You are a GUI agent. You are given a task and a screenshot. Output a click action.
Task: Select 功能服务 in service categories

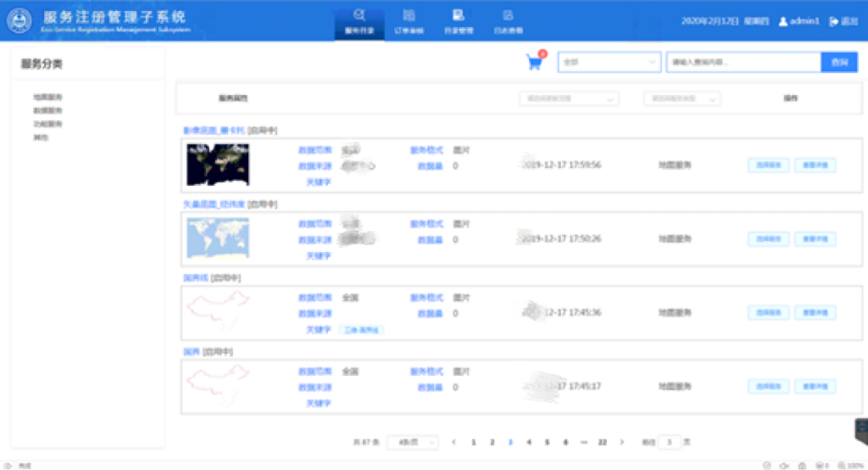(x=47, y=124)
